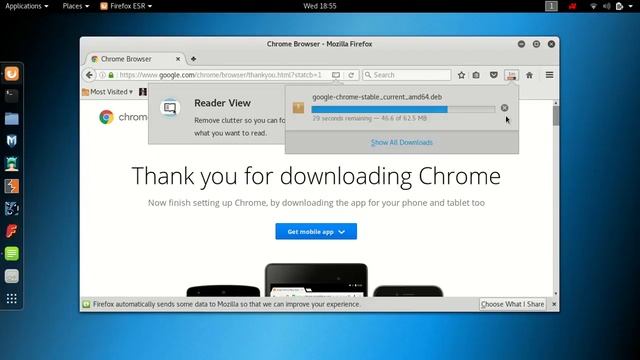Click the red recording icon in top bar
This screenshot has height=360, width=640.
(x=572, y=6)
